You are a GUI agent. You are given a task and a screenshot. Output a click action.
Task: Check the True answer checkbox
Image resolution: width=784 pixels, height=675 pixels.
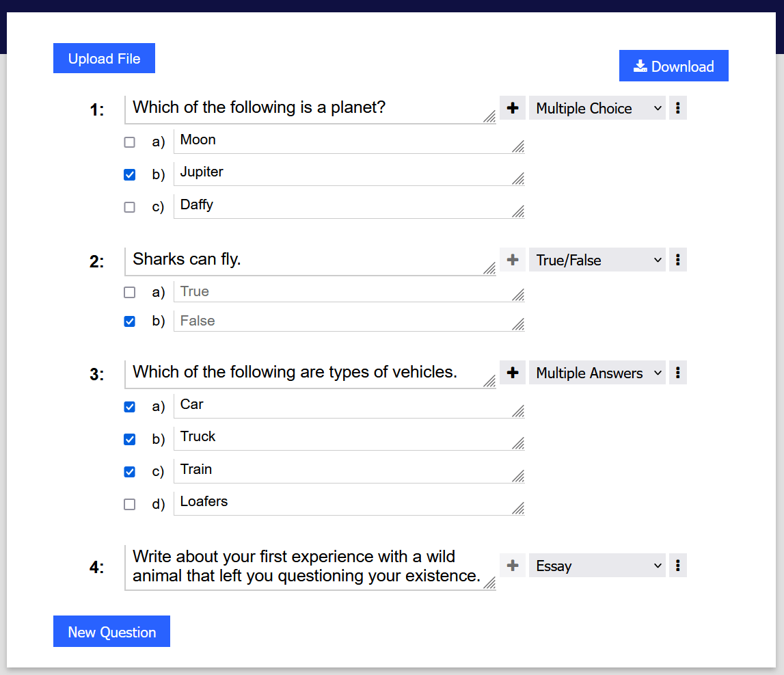(x=129, y=292)
